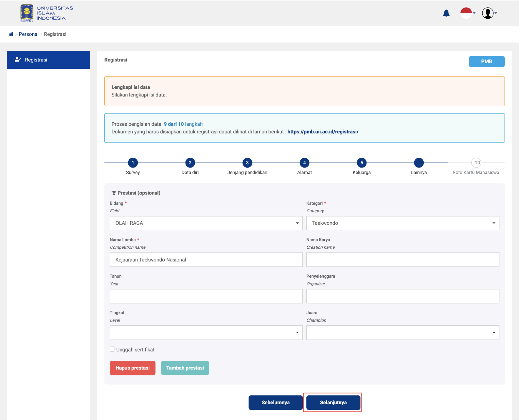Click the home icon in breadcrumb

point(11,34)
